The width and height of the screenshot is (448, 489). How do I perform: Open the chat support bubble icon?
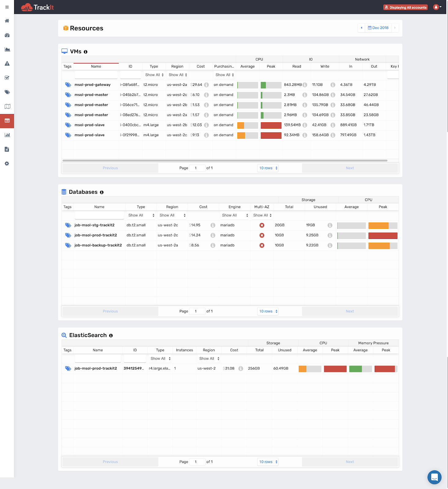tap(434, 477)
